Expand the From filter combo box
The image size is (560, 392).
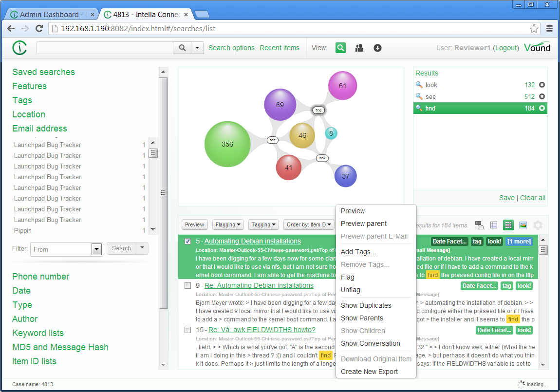point(96,249)
